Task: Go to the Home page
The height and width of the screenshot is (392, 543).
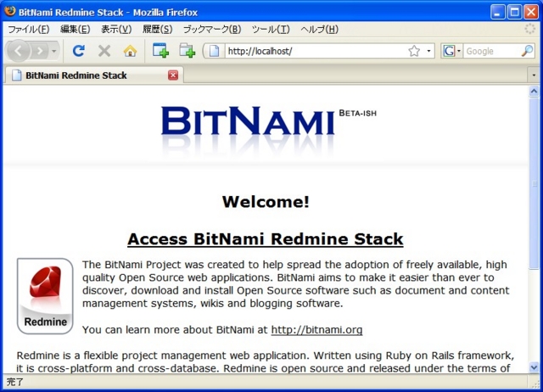Action: coord(130,51)
